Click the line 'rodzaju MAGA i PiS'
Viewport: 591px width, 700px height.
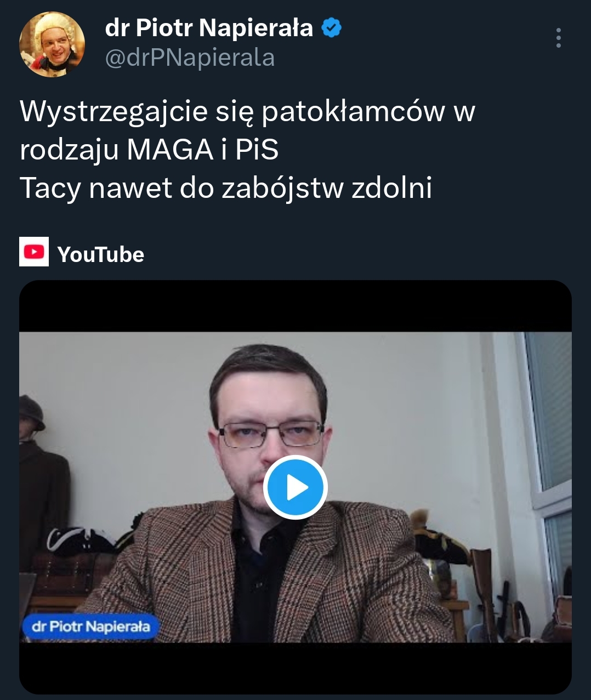[149, 150]
